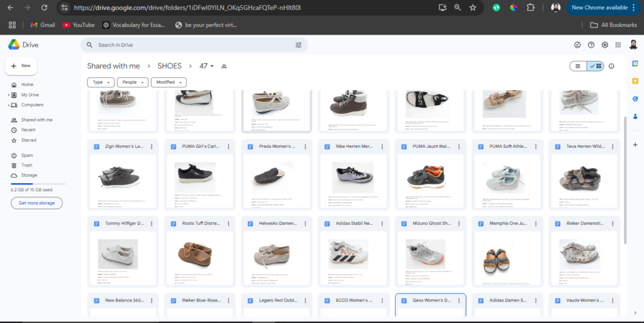
Task: Select Legero Red Outd... file title
Action: pos(278,300)
